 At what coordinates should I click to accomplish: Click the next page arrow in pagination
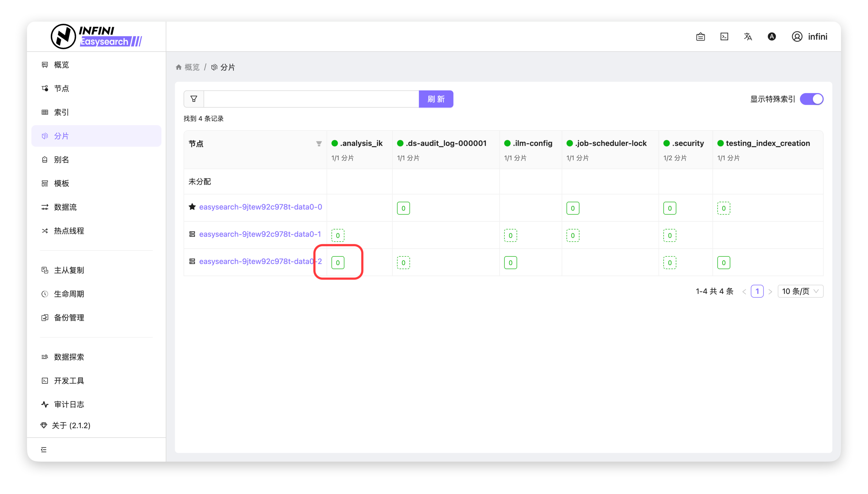point(770,291)
